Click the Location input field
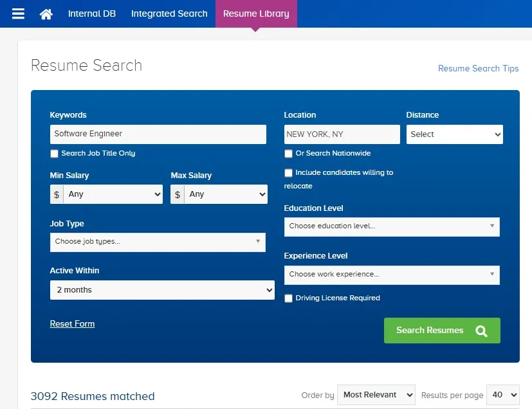532x409 pixels. tap(342, 134)
